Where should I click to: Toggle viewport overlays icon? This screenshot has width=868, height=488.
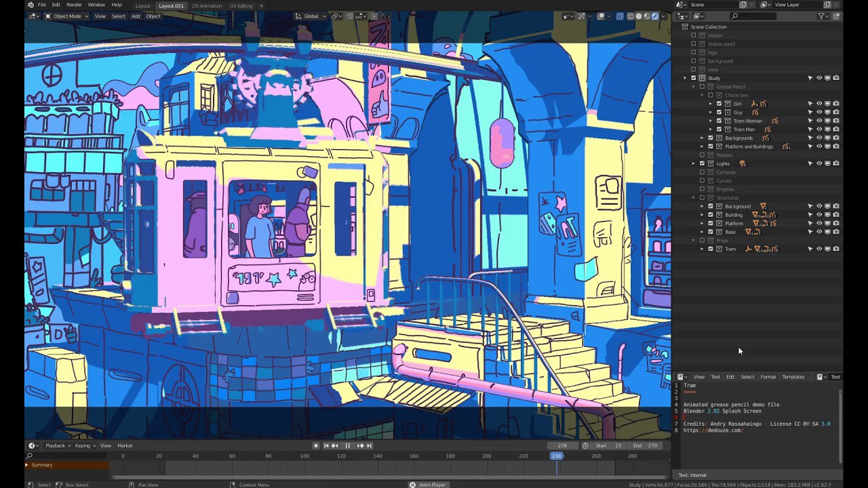(601, 16)
